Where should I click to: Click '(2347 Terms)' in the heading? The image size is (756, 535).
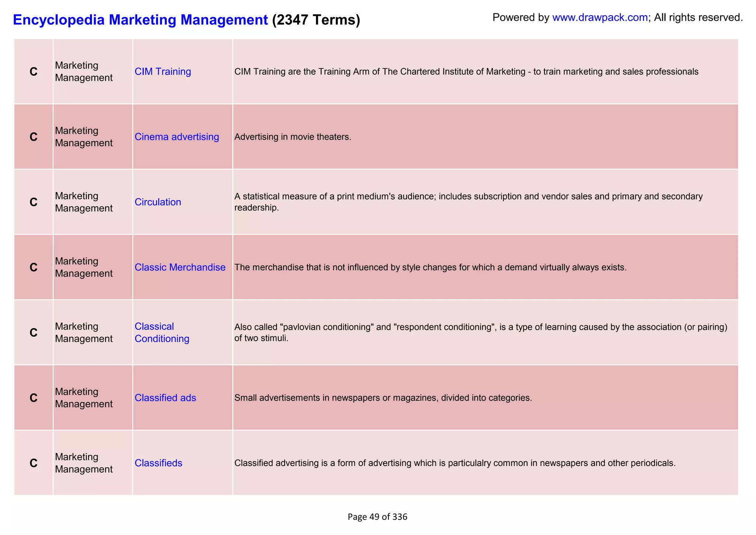[x=316, y=20]
